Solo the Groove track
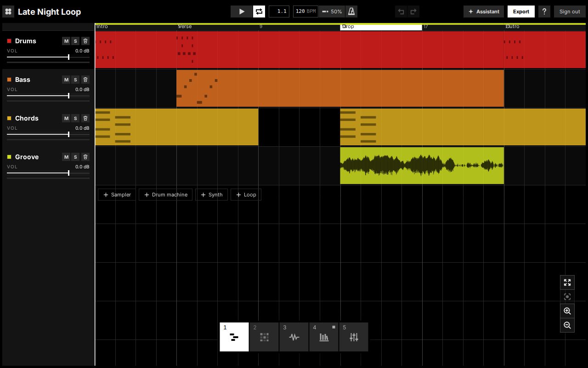The image size is (588, 368). pyautogui.click(x=75, y=157)
